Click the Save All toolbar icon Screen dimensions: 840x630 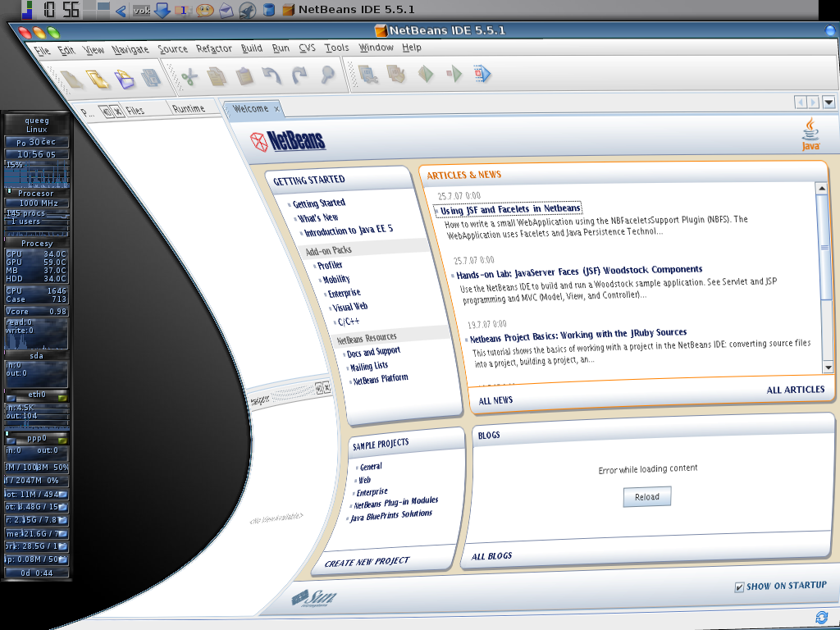(152, 78)
